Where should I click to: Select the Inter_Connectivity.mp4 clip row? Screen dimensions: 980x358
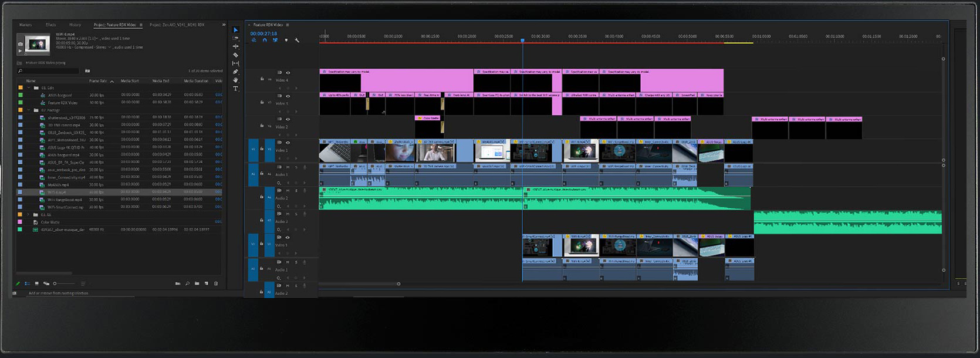(120, 177)
